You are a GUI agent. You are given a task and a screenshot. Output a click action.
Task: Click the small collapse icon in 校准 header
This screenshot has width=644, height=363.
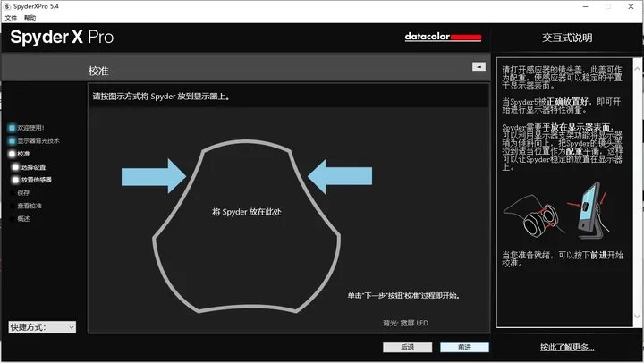[479, 66]
